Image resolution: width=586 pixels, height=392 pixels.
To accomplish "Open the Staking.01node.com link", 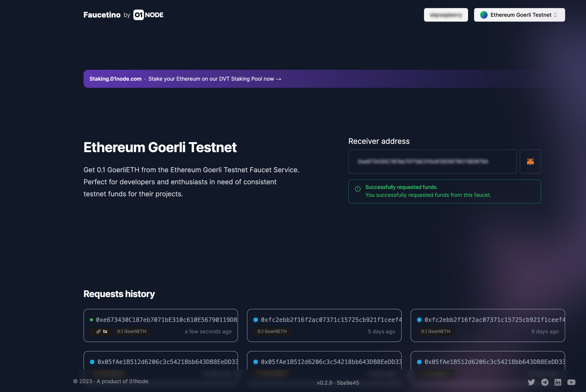I will 115,79.
